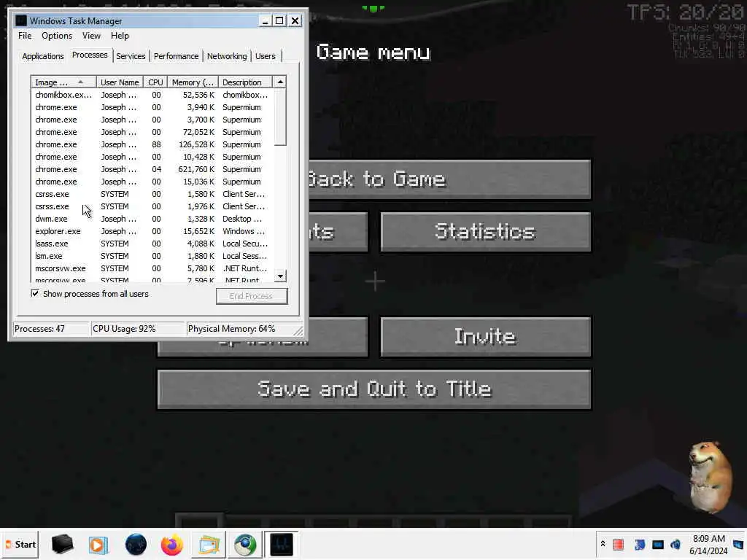Sort by User Name column header
The height and width of the screenshot is (560, 747).
pyautogui.click(x=120, y=82)
